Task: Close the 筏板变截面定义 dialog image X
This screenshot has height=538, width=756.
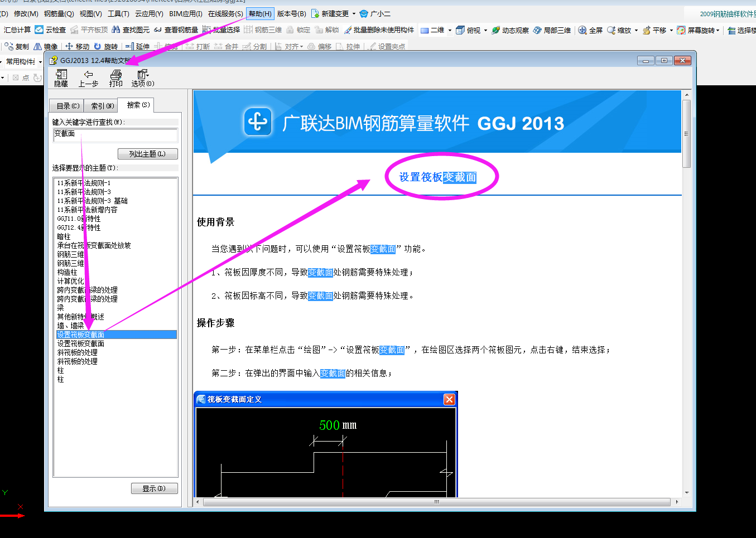Action: (449, 399)
